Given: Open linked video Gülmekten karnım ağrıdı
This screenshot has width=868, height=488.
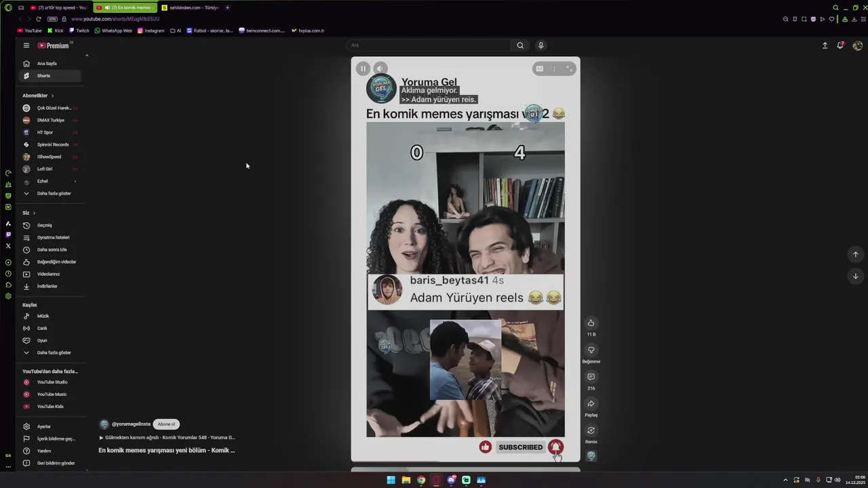Looking at the screenshot, I should coord(167,438).
